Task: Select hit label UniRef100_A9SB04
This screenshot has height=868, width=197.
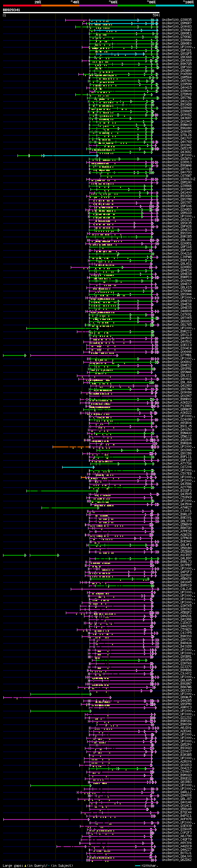Action: (x=177, y=423)
